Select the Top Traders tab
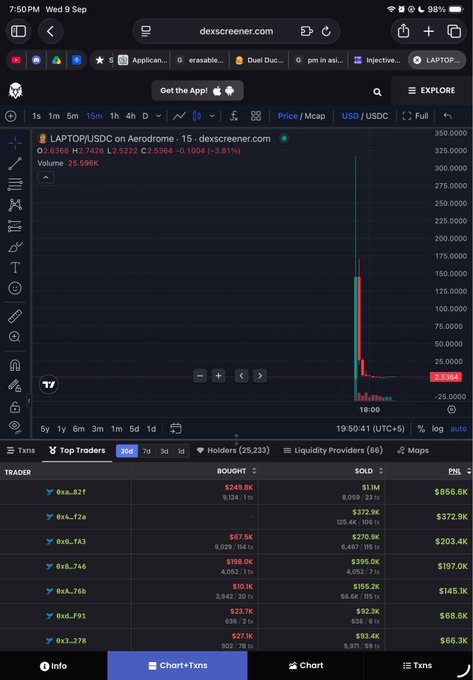 point(77,450)
